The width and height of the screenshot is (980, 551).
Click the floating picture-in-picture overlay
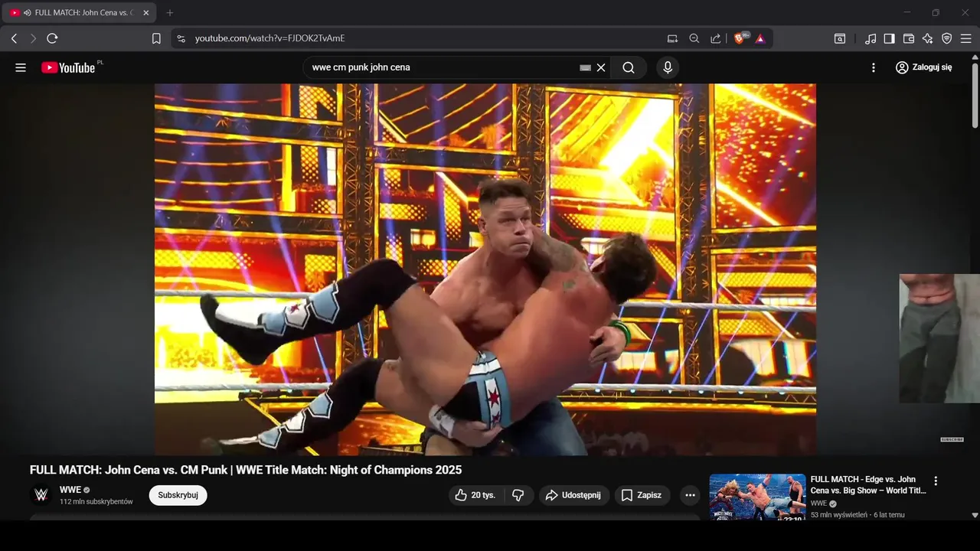[x=939, y=338]
